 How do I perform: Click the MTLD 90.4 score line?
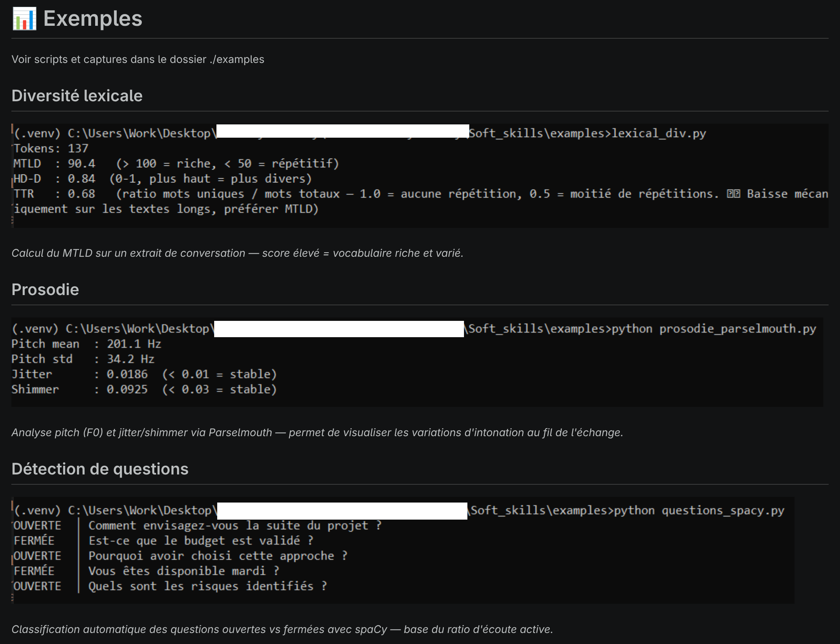point(176,164)
